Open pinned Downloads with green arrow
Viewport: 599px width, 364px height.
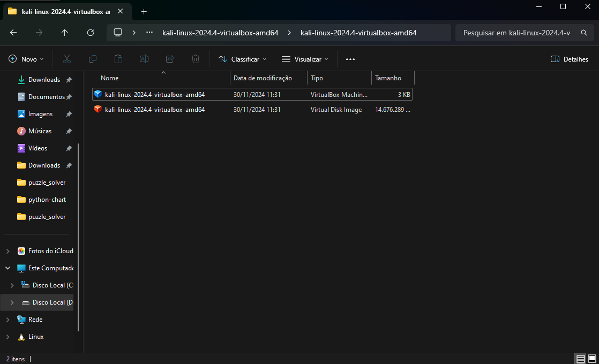pyautogui.click(x=44, y=80)
